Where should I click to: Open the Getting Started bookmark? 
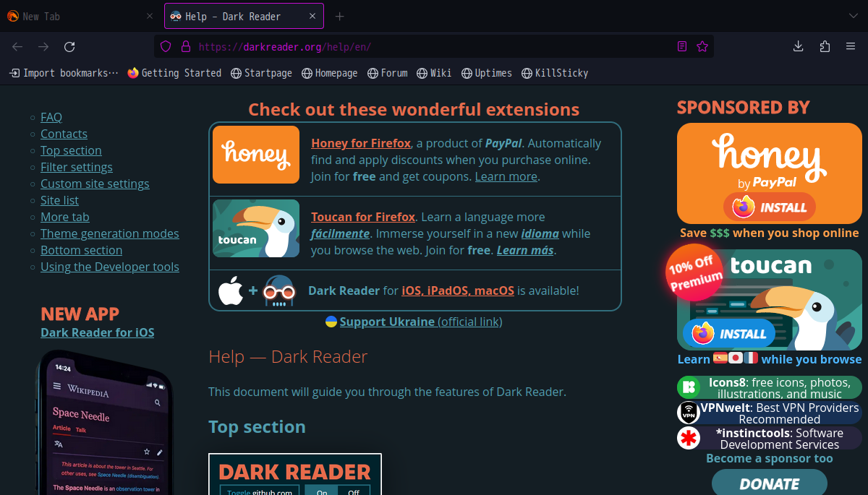coord(174,73)
